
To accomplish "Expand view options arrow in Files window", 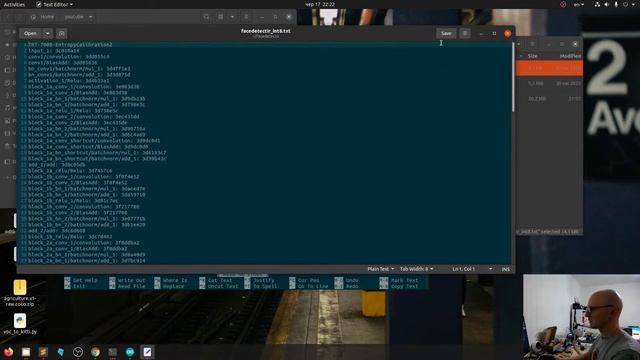I will pos(232,17).
